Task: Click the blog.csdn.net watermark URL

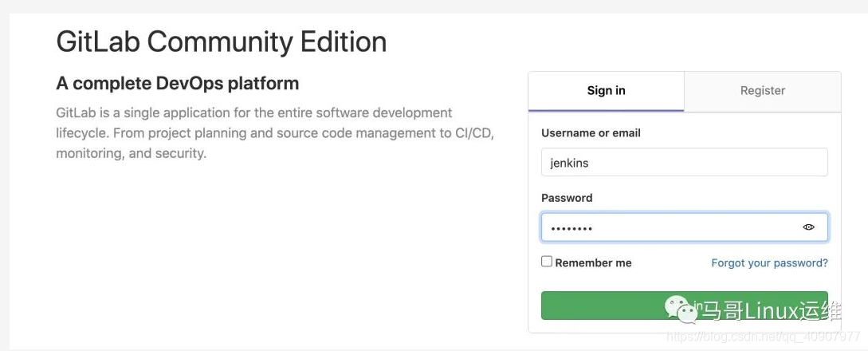Action: click(x=763, y=337)
